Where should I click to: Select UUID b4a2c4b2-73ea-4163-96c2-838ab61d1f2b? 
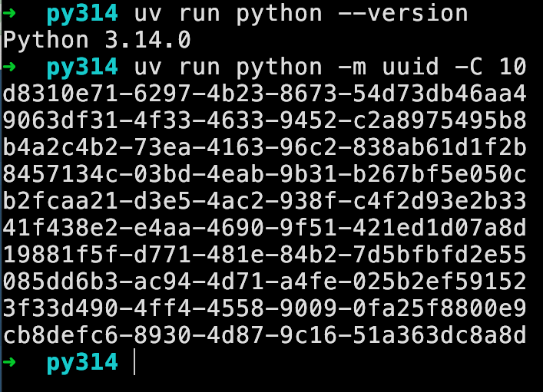click(264, 147)
